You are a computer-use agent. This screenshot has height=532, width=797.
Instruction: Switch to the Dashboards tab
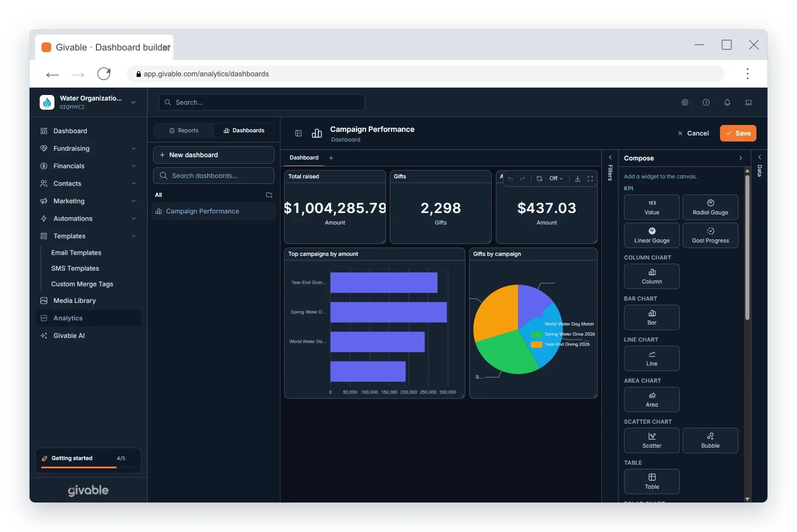coord(244,130)
